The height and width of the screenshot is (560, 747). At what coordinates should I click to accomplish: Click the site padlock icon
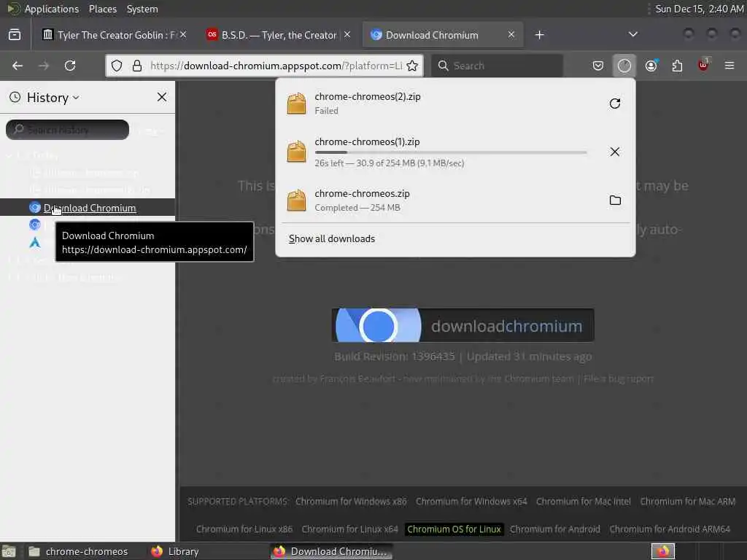(137, 66)
